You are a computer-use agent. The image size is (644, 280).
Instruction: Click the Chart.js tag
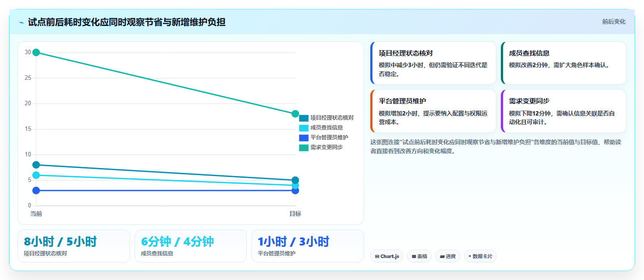(387, 256)
